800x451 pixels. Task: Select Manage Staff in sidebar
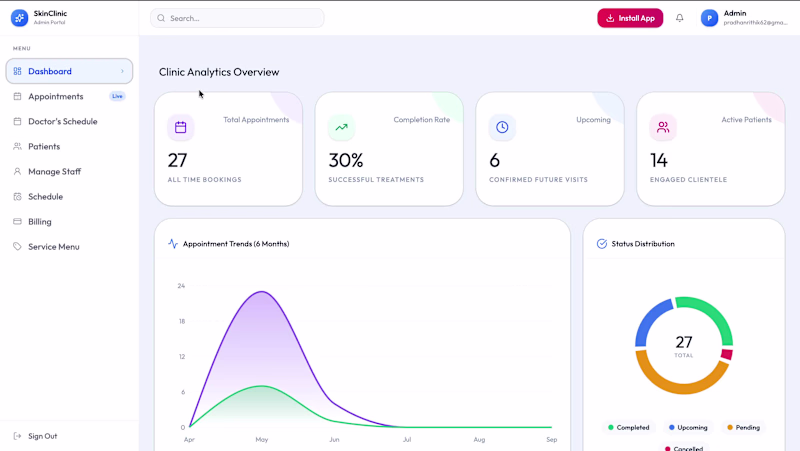coord(69,171)
